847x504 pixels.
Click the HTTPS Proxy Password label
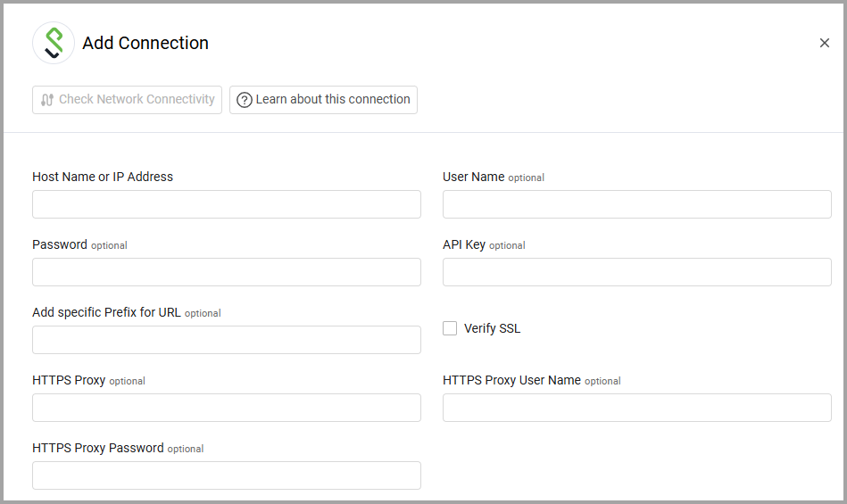[x=98, y=448]
